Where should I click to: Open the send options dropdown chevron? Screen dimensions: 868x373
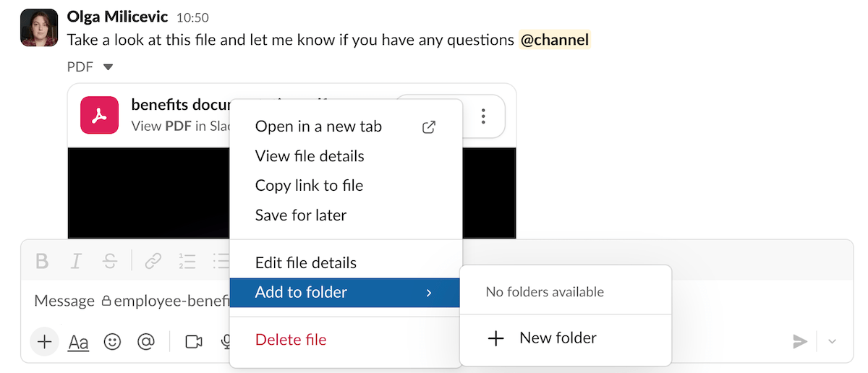832,342
